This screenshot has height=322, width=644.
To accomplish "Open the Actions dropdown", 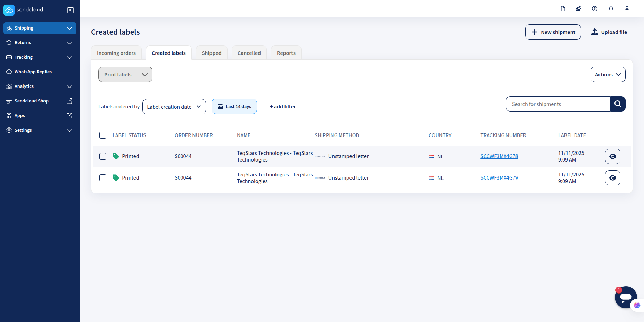I will pos(608,74).
